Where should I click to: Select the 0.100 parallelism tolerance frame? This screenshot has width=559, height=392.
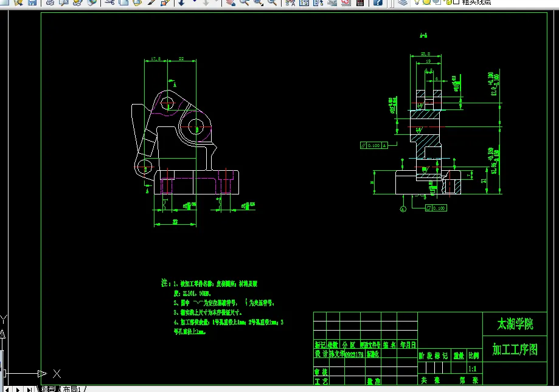pyautogui.click(x=373, y=145)
